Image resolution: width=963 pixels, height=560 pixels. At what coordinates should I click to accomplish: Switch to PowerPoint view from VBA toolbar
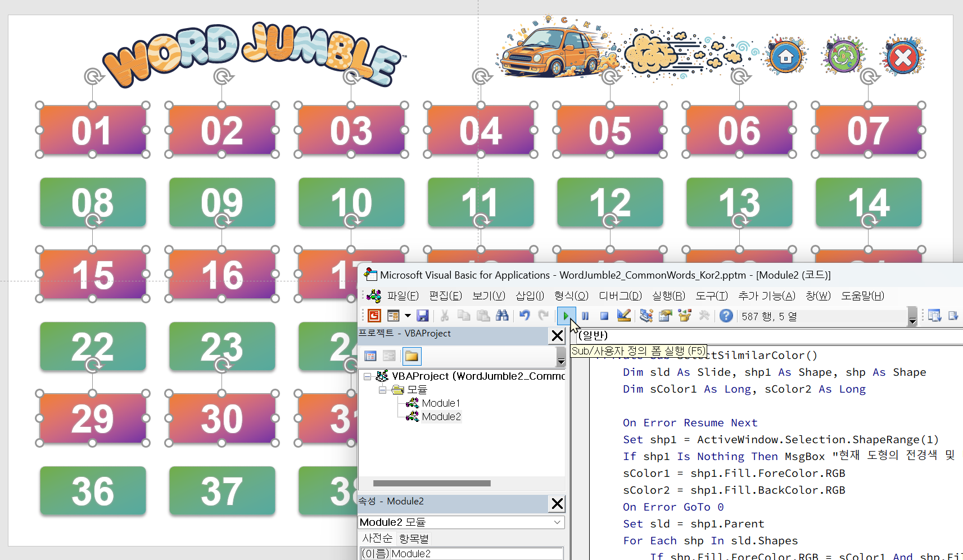374,316
